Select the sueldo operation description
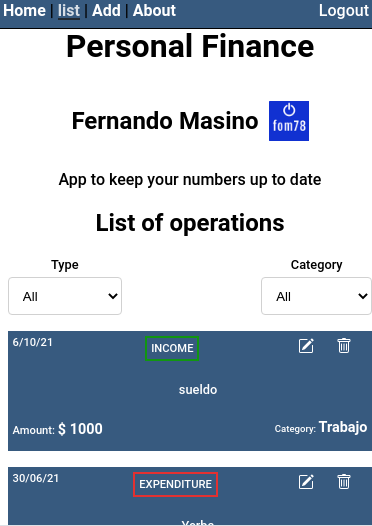Viewport: 372px width, 526px height. point(198,390)
